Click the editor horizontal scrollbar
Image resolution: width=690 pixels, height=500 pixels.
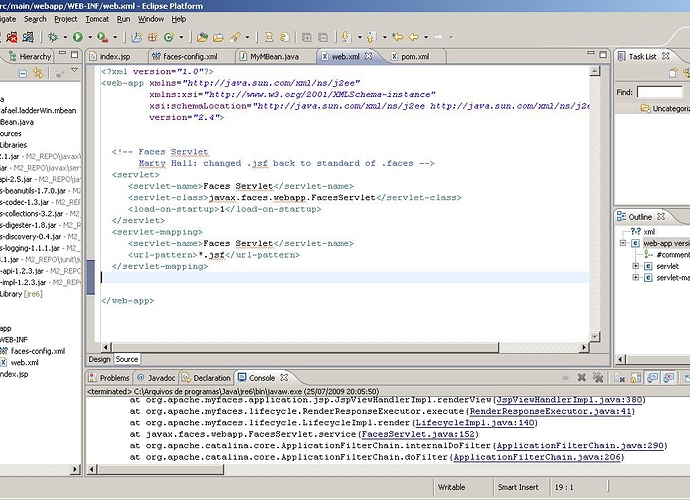(346, 347)
